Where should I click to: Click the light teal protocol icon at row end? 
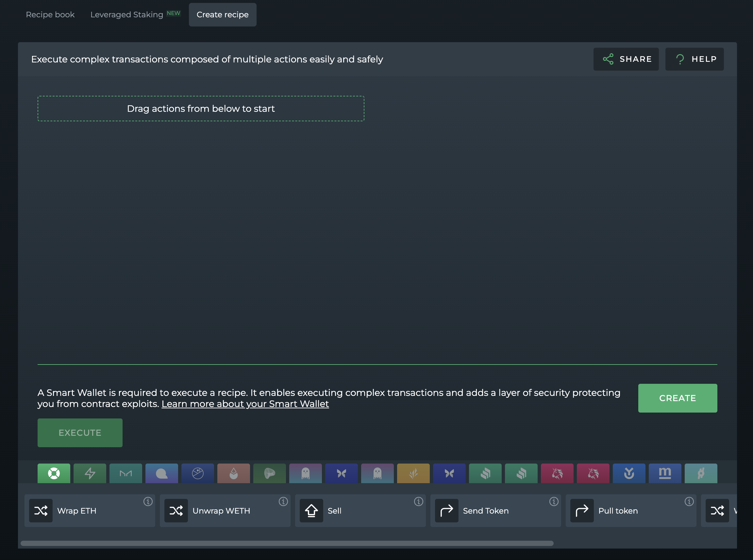coord(701,473)
